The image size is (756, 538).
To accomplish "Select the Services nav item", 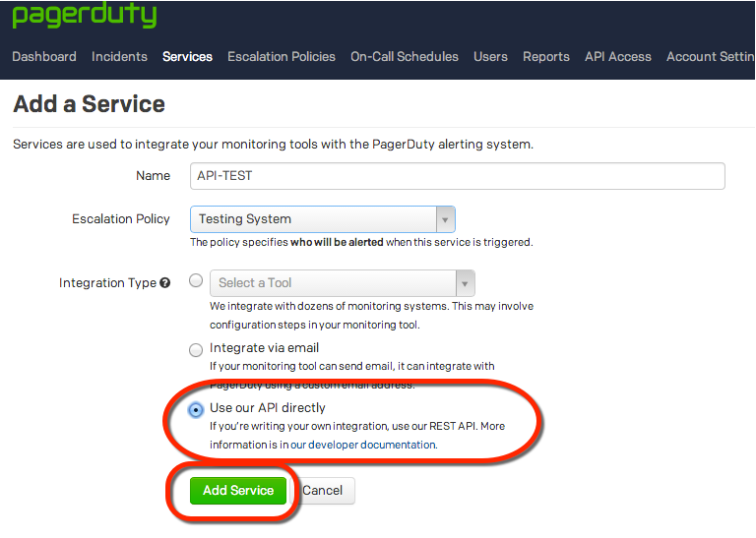I will pyautogui.click(x=187, y=57).
